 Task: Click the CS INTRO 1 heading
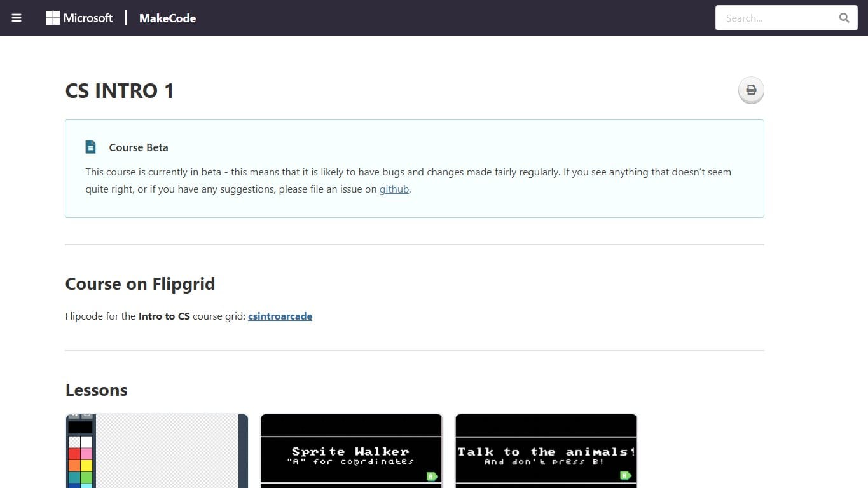(120, 90)
